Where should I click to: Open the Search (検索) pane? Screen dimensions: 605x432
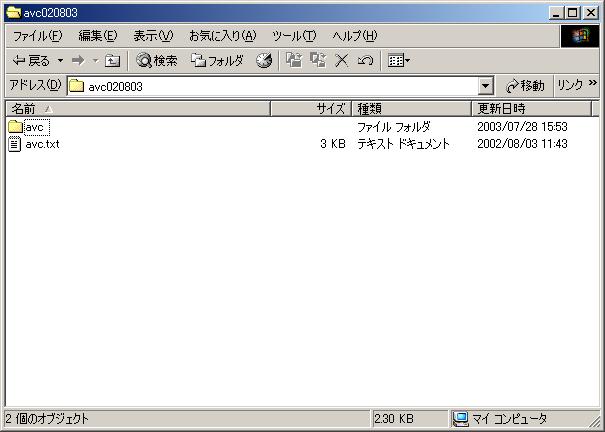coord(157,61)
